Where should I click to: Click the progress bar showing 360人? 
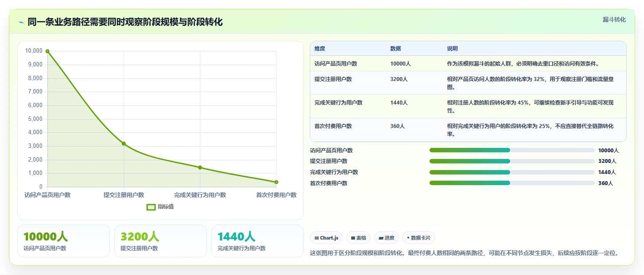pyautogui.click(x=512, y=183)
